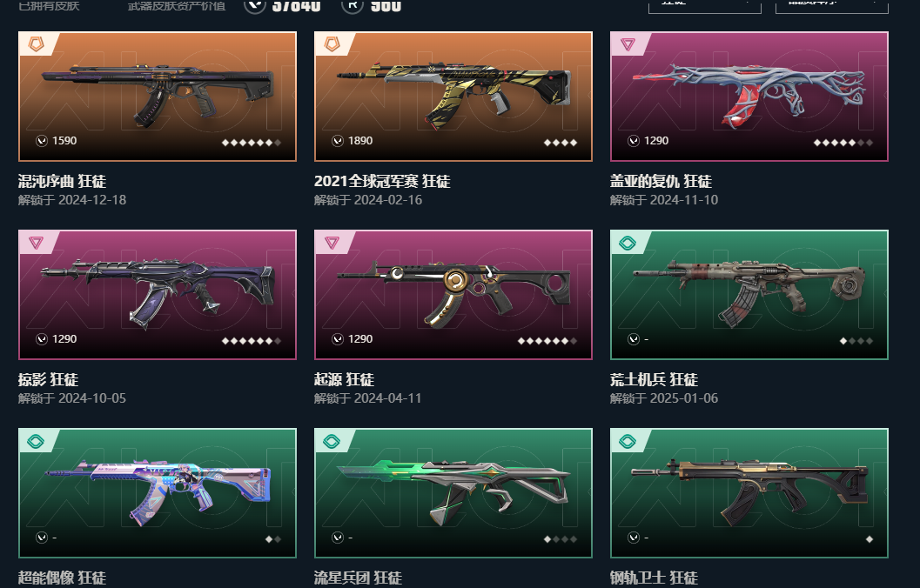Click the tier badge on 2021全球冠军赛 狂徒 card

tap(332, 44)
